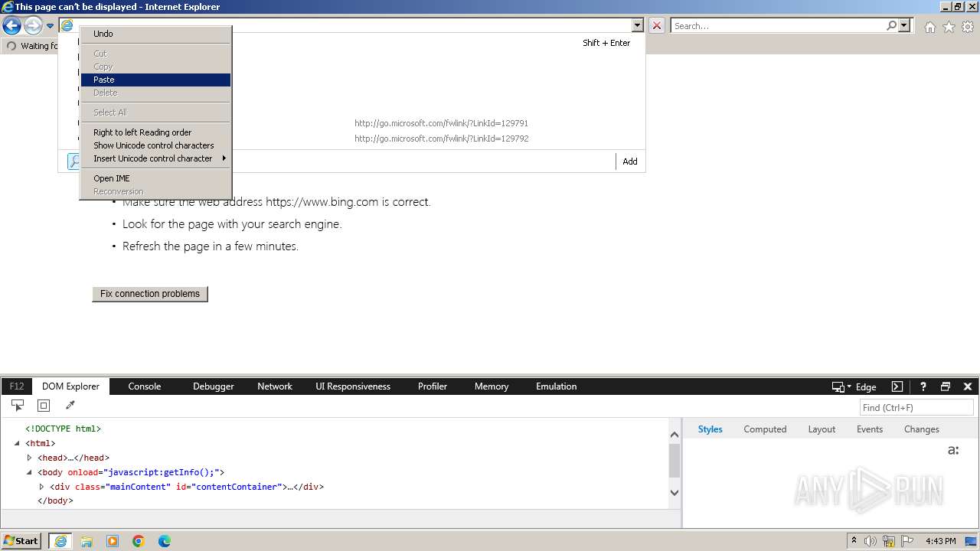Select the DOCTYPE html line

64,429
